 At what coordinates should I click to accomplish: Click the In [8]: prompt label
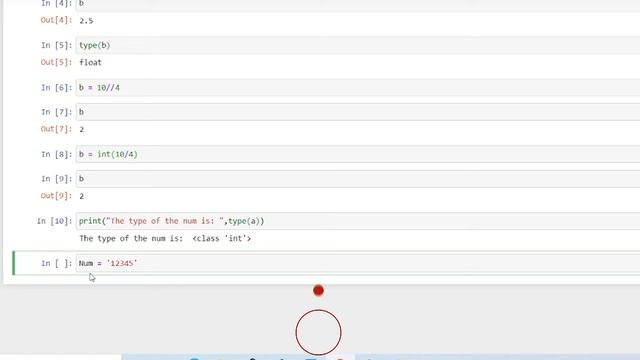(x=56, y=154)
